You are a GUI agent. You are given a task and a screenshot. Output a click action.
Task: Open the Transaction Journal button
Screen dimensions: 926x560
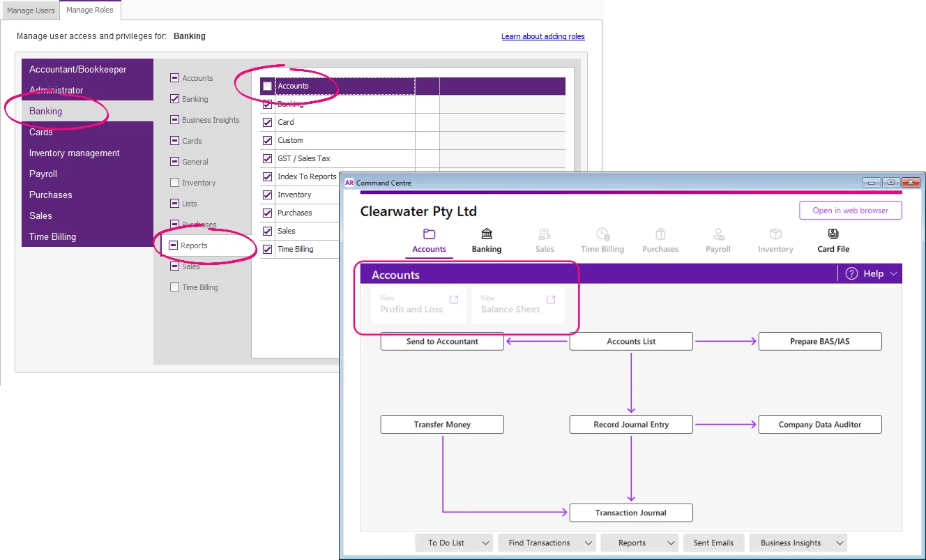(631, 513)
